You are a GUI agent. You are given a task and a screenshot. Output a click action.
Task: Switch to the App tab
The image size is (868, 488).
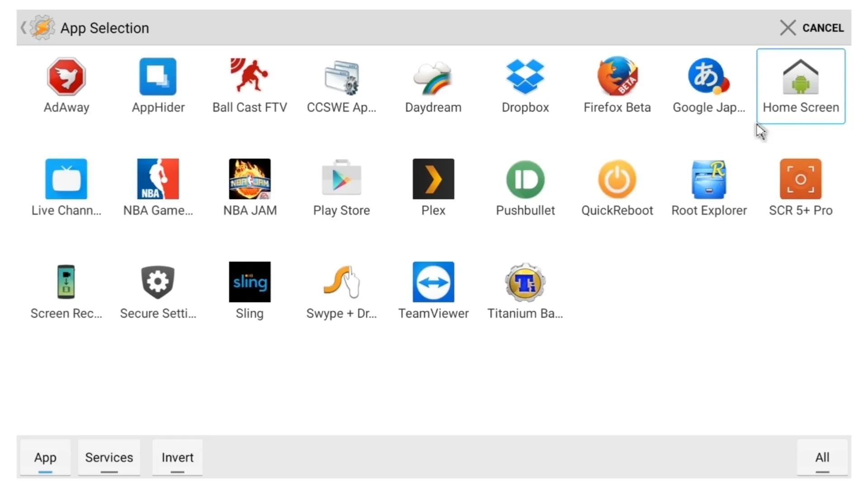pyautogui.click(x=45, y=457)
